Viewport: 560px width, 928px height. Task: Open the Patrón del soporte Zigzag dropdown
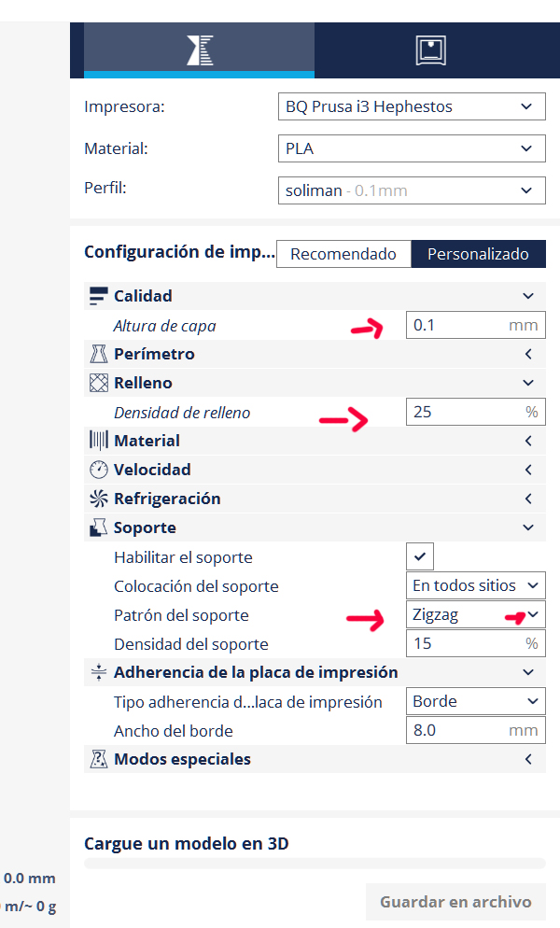476,614
